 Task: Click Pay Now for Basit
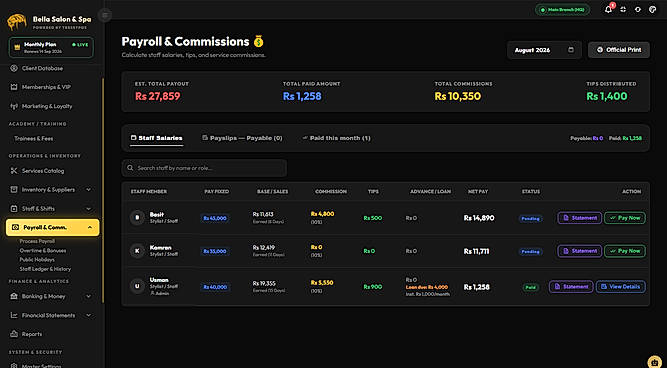pyautogui.click(x=625, y=218)
